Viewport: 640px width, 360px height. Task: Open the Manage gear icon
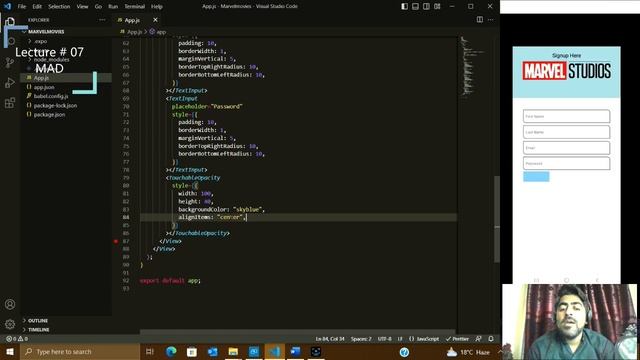10,324
